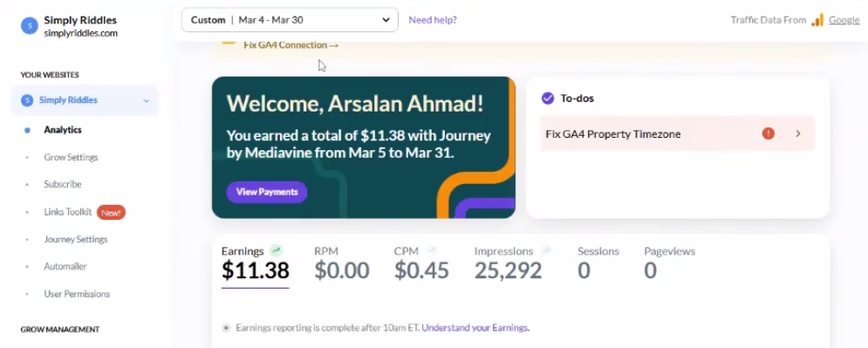
Task: Click the View Payments button
Action: [267, 192]
